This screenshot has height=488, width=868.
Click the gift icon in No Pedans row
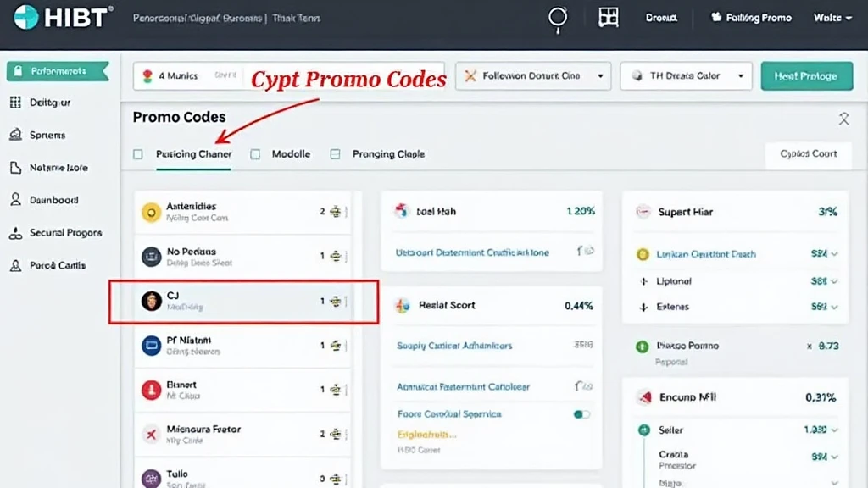pos(336,256)
